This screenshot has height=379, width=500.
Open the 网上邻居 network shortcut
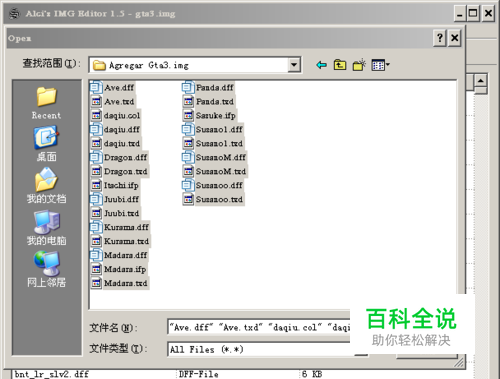[x=46, y=269]
